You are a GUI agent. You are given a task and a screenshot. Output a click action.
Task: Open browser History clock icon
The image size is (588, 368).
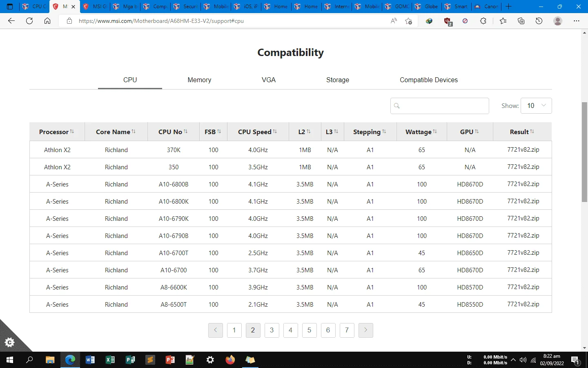point(539,21)
